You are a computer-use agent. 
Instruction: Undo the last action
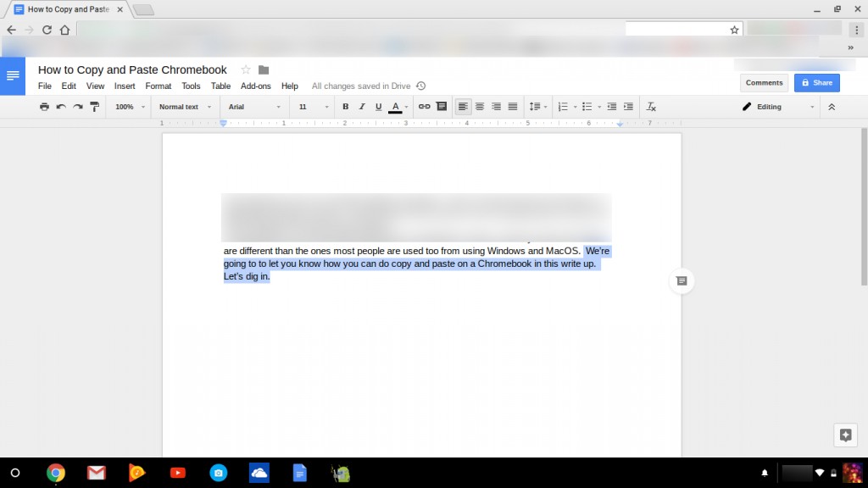pyautogui.click(x=61, y=107)
